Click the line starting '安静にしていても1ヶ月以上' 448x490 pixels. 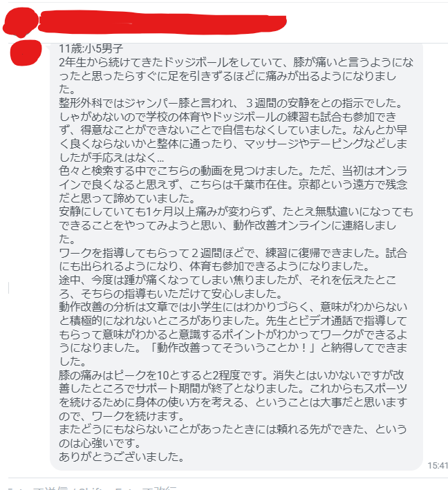[236, 212]
